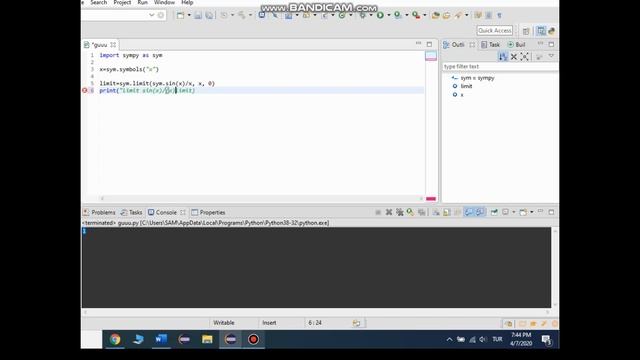
Task: Toggle Show Console When Output Changes
Action: pyautogui.click(x=469, y=212)
